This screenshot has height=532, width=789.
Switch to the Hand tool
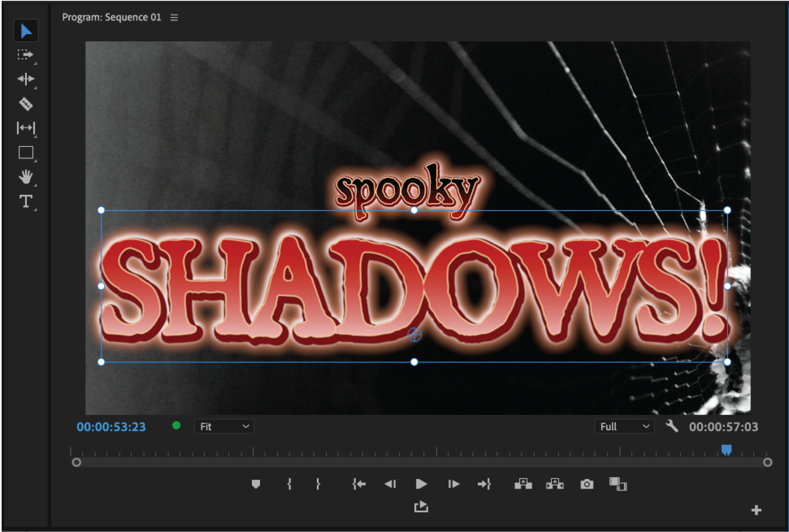pos(26,177)
